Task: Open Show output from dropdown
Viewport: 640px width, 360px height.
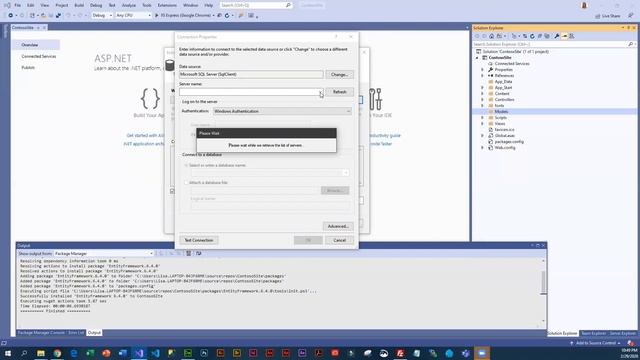Action: pyautogui.click(x=104, y=253)
